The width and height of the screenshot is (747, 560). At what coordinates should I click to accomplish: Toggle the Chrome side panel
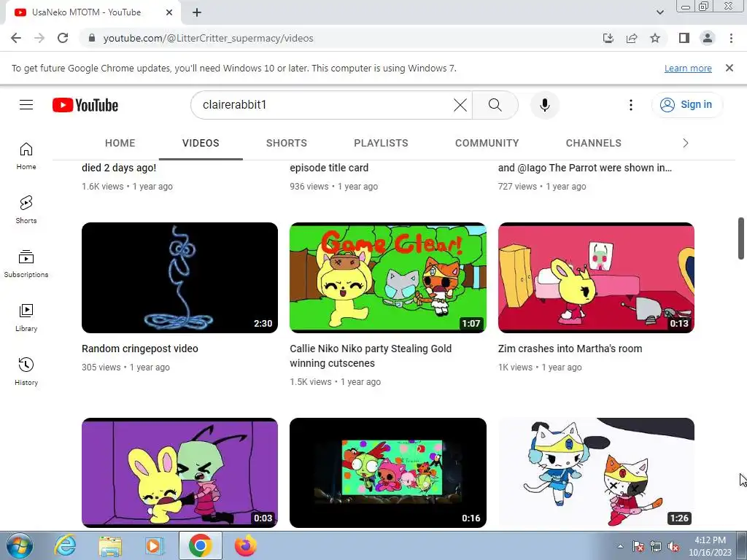coord(684,38)
